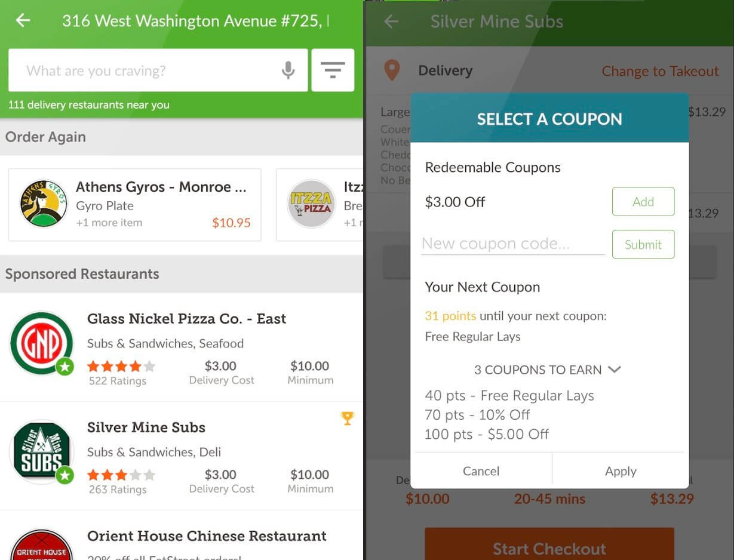Add the $3.00 Off coupon
Image resolution: width=734 pixels, height=560 pixels.
click(643, 202)
